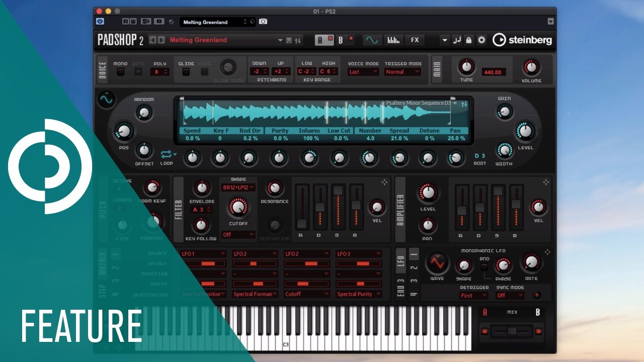644x362 pixels.
Task: Open the Trigger Mode dropdown showing Normal
Action: coord(403,72)
